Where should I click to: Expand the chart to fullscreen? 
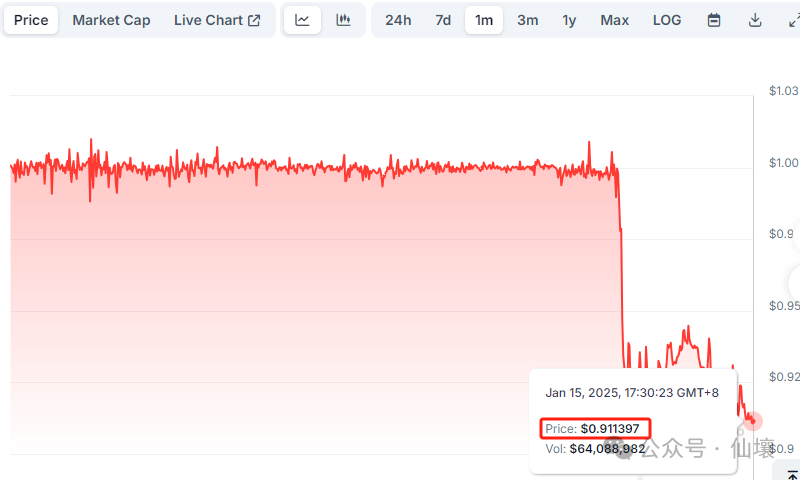pos(791,20)
